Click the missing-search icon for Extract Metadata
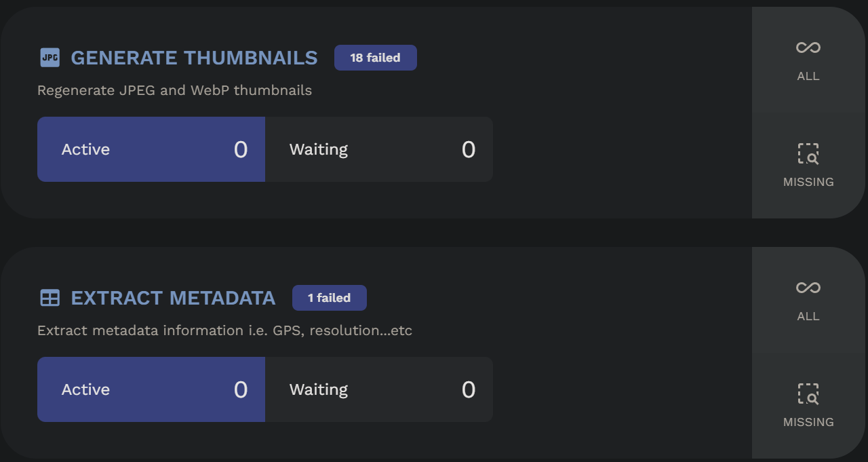The image size is (868, 462). [x=808, y=394]
